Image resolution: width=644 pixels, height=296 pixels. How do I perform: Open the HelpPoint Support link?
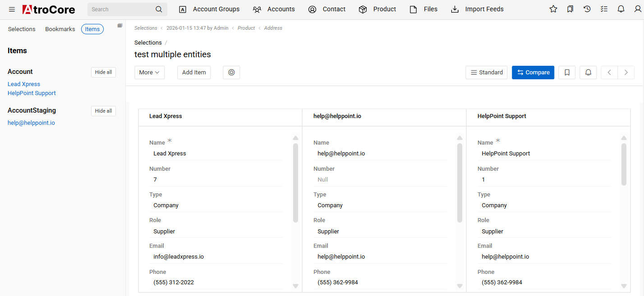(x=32, y=93)
